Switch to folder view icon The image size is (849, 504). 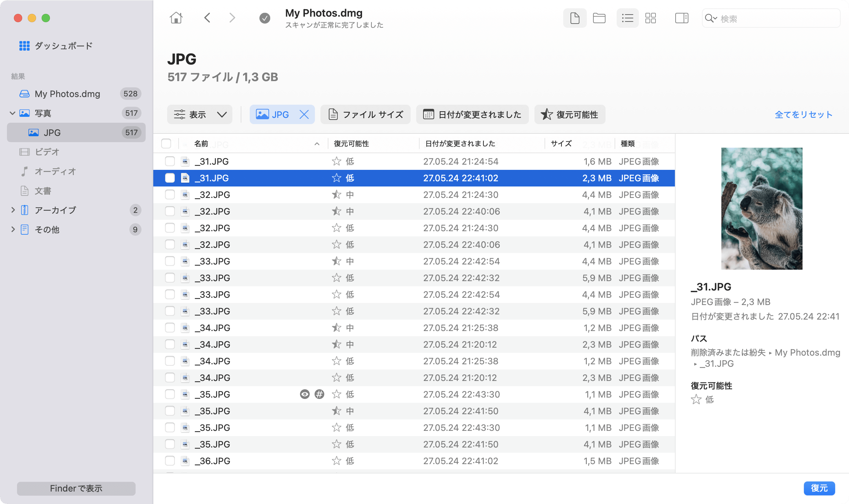pyautogui.click(x=599, y=18)
